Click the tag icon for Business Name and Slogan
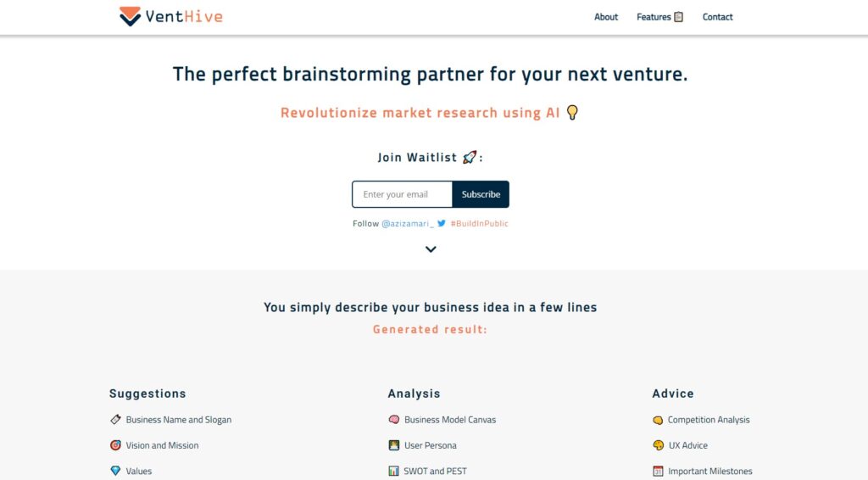Viewport: 868px width, 480px height. pos(115,420)
